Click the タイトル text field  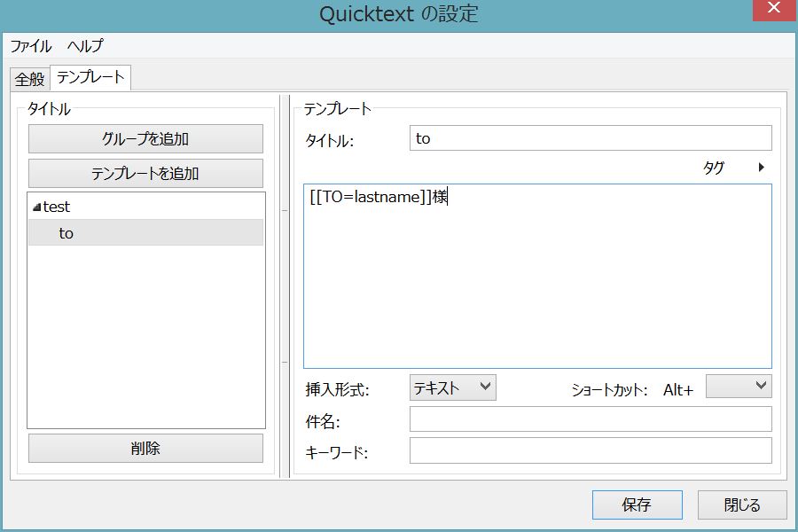pyautogui.click(x=591, y=138)
